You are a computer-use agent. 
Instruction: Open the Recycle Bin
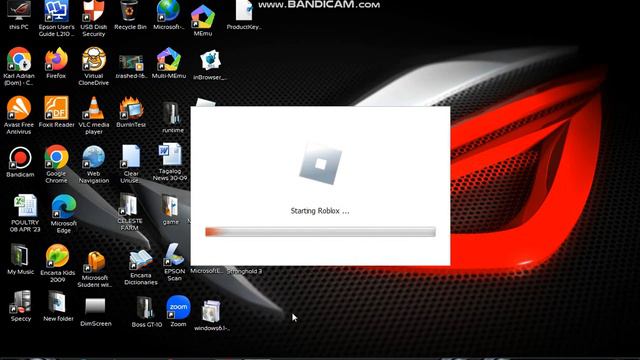click(x=130, y=15)
